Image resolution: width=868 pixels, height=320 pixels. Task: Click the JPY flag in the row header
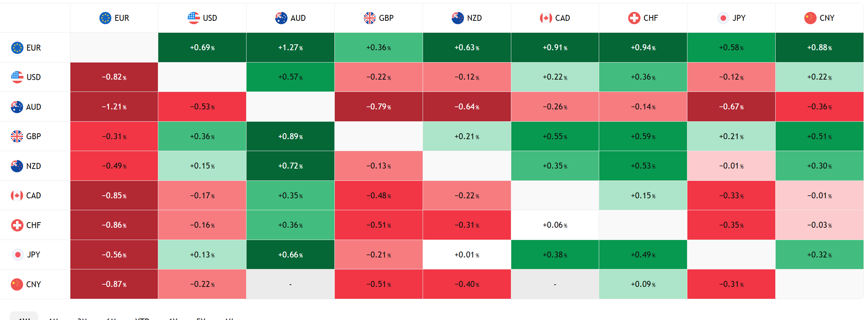tap(18, 255)
